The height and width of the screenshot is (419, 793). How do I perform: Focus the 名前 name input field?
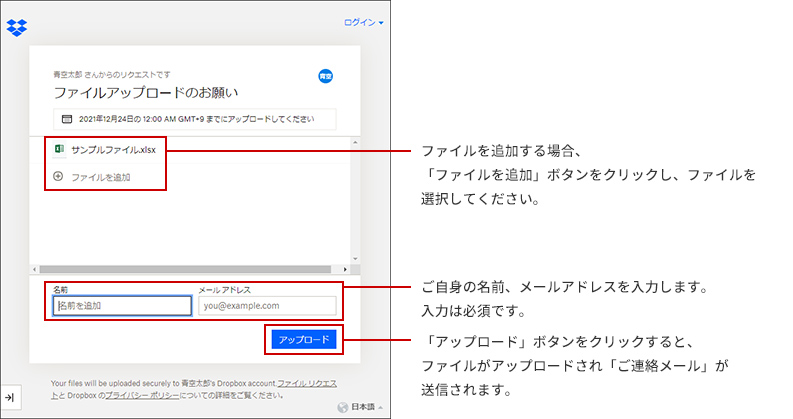tap(121, 306)
